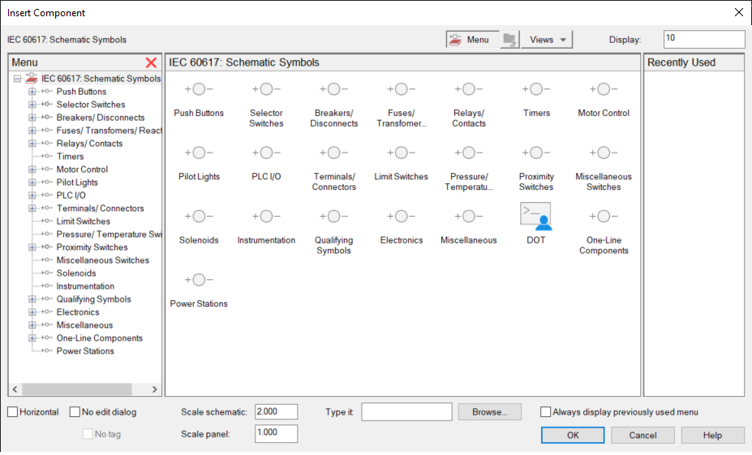The height and width of the screenshot is (455, 752).
Task: Open the Pilot Lights symbol icon
Action: (198, 154)
